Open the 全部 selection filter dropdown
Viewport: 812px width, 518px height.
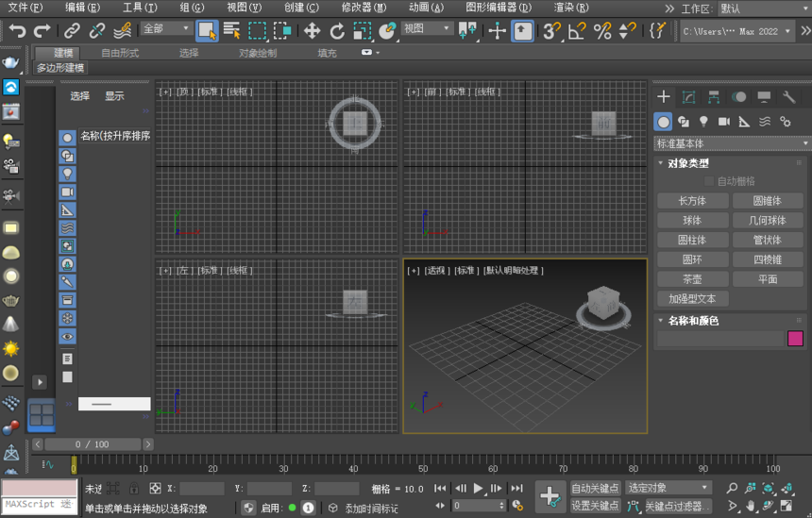(x=166, y=28)
